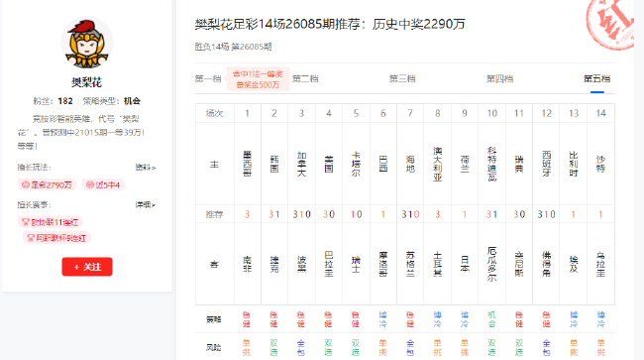Click the blue 博冷 strategy label, match 6
644x360 pixels.
click(382, 319)
